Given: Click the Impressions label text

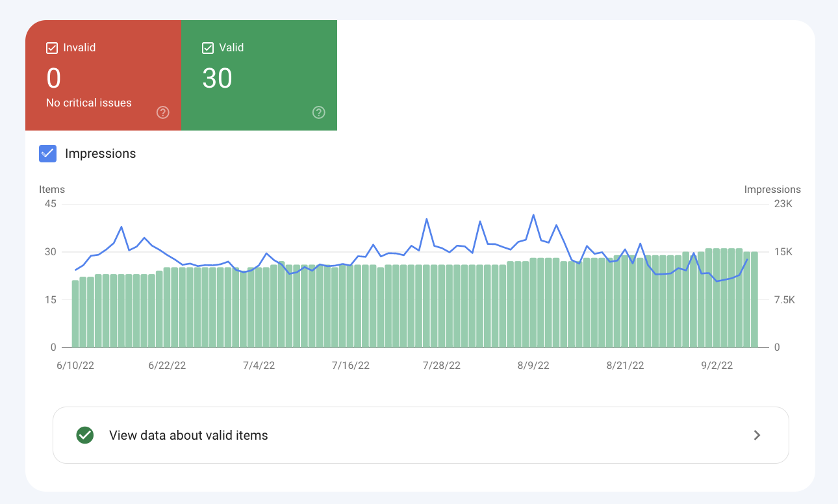Looking at the screenshot, I should 101,154.
